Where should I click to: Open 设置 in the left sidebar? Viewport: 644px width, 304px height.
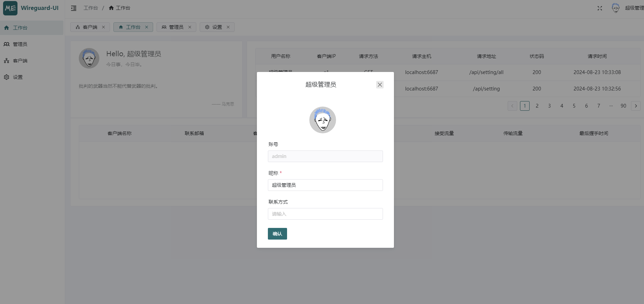(x=18, y=77)
